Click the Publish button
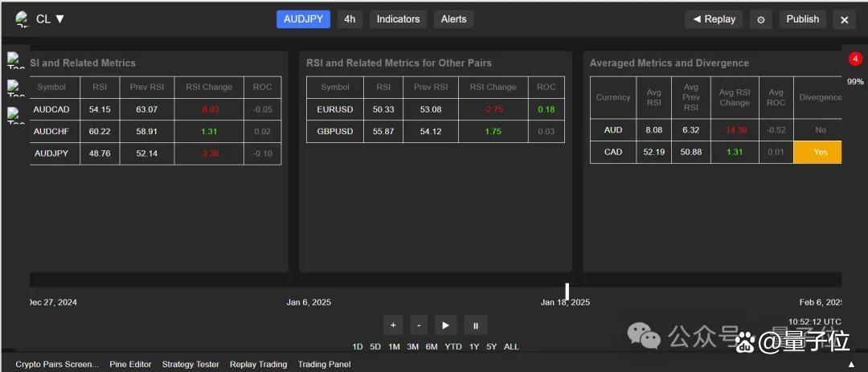 (802, 19)
